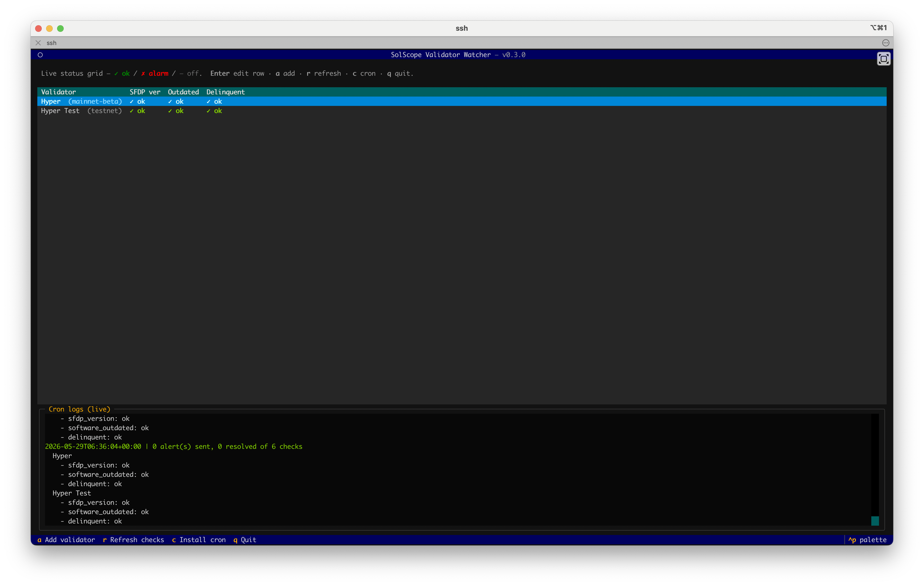Click Hyper Test's Delinquent ok cell

(x=214, y=111)
